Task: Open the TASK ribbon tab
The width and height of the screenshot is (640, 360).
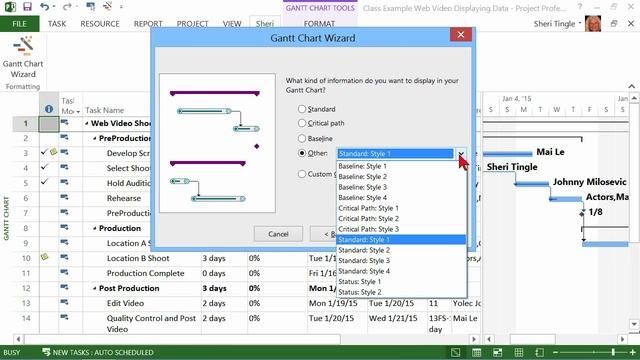Action: (x=57, y=24)
